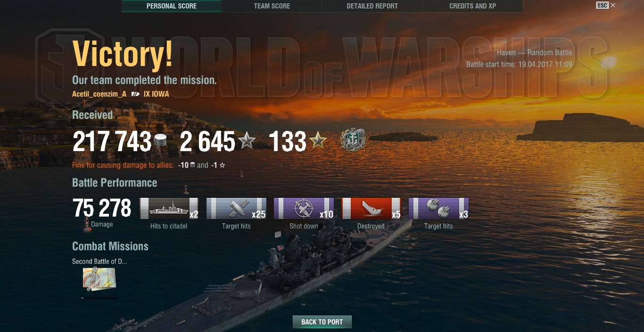Viewport: 644px width, 332px height.
Task: Click the achievement medal emblem icon
Action: [353, 140]
